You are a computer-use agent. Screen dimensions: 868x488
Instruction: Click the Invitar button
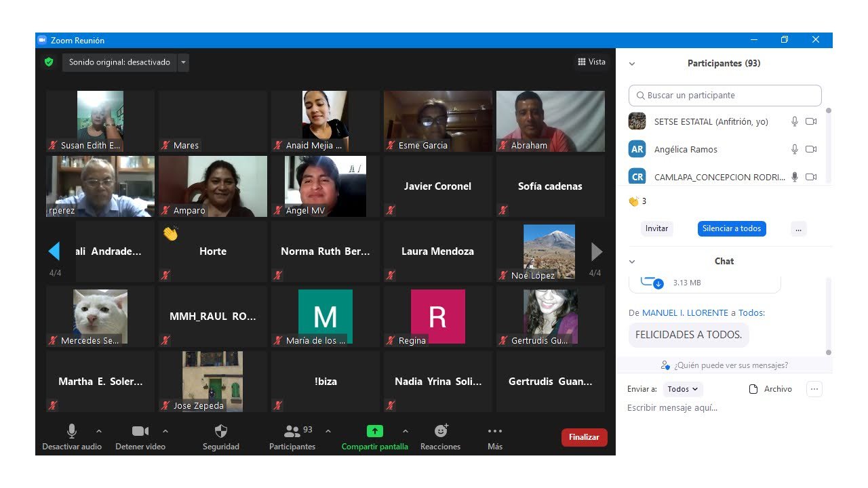click(x=656, y=228)
